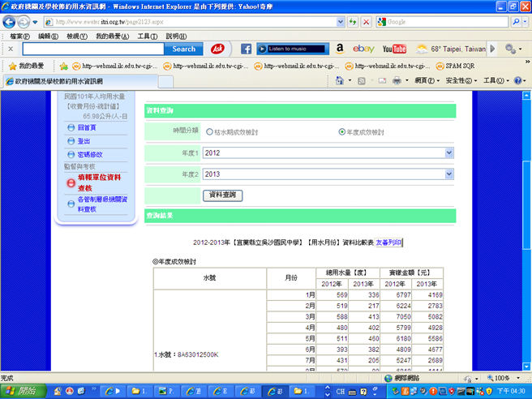Image resolution: width=532 pixels, height=399 pixels.
Task: Select the 年度成效檢討 radio button
Action: point(341,131)
